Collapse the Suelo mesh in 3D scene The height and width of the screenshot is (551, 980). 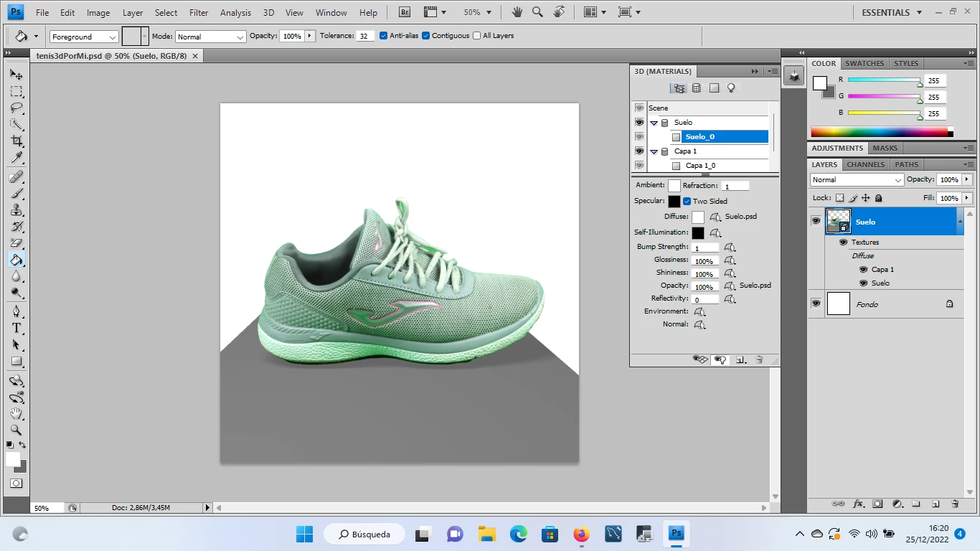tap(654, 123)
